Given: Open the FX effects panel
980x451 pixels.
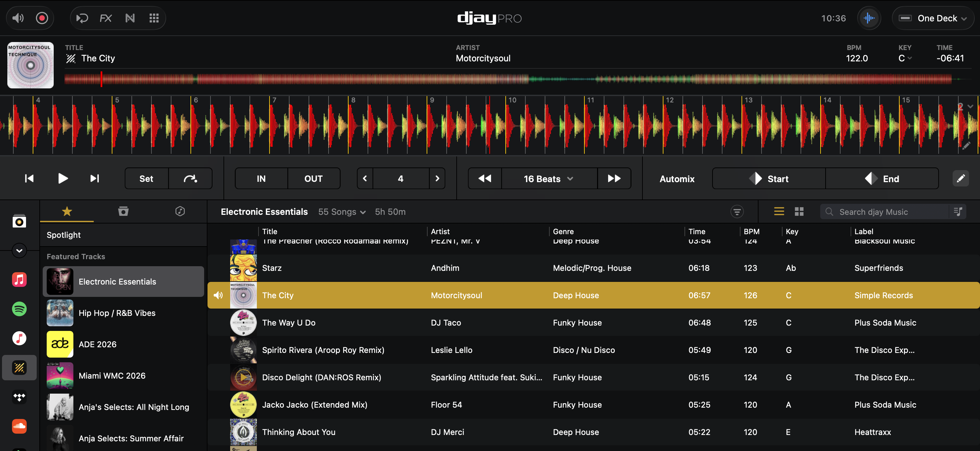Looking at the screenshot, I should [x=106, y=18].
